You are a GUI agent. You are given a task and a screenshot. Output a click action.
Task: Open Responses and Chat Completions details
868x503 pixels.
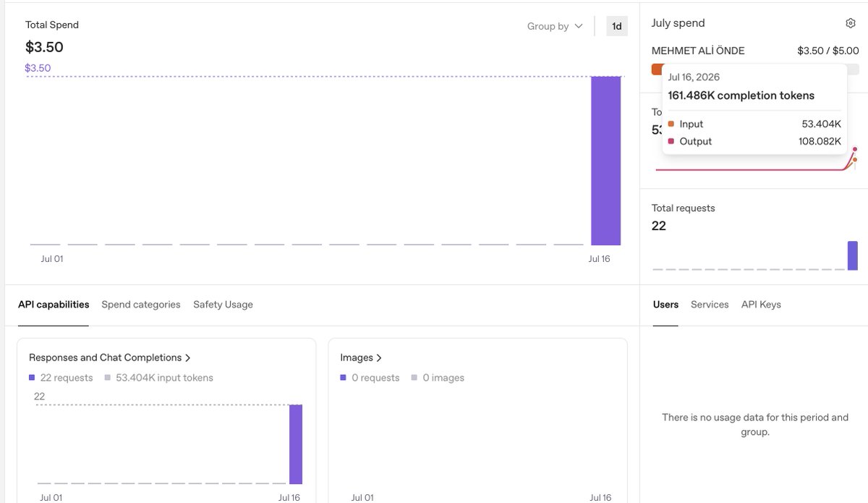(110, 358)
